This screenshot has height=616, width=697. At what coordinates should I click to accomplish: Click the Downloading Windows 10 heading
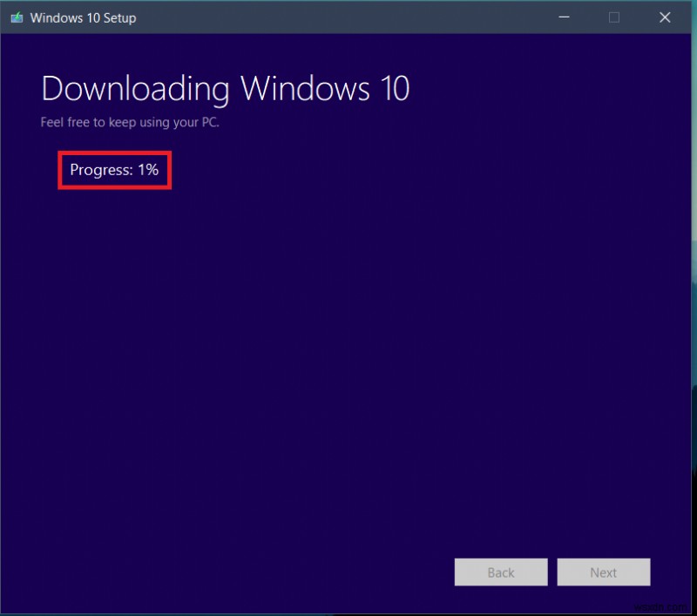point(225,88)
